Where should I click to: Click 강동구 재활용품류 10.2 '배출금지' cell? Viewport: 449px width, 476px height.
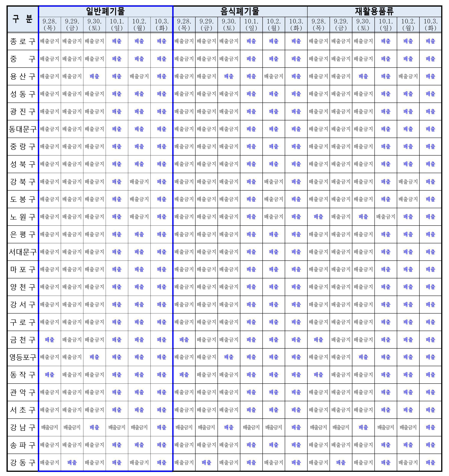point(408,462)
